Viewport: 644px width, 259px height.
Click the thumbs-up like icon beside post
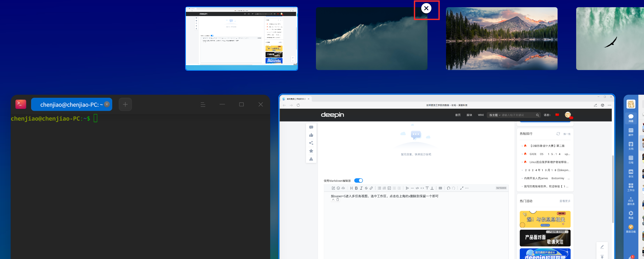pyautogui.click(x=311, y=135)
